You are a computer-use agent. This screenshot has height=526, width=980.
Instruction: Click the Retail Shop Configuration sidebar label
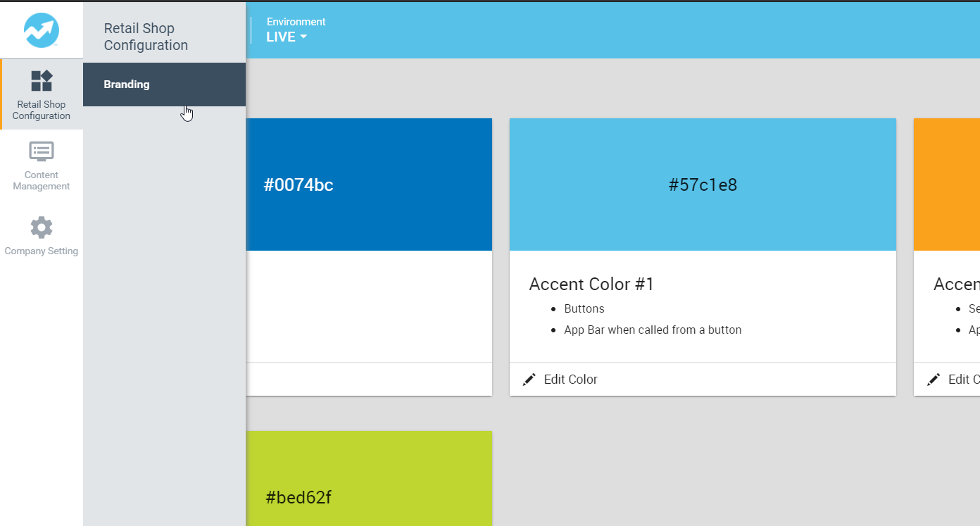tap(42, 111)
